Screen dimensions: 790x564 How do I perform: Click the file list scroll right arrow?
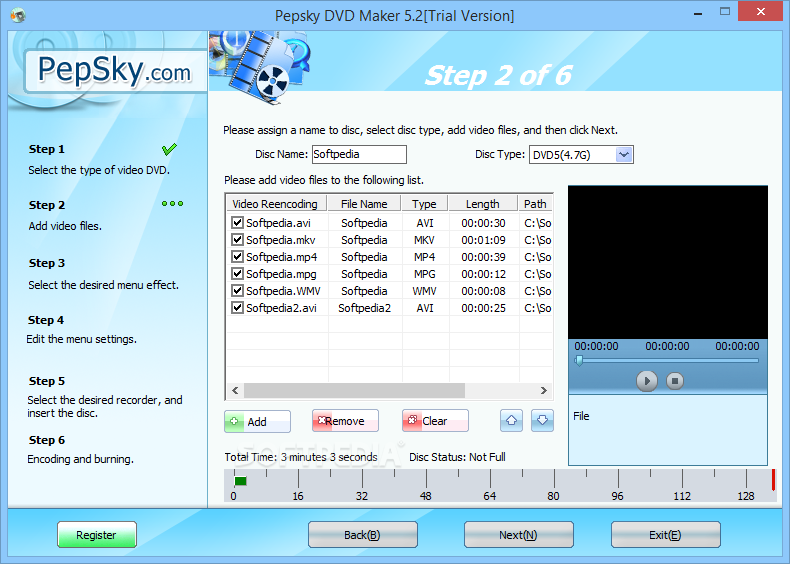point(544,390)
